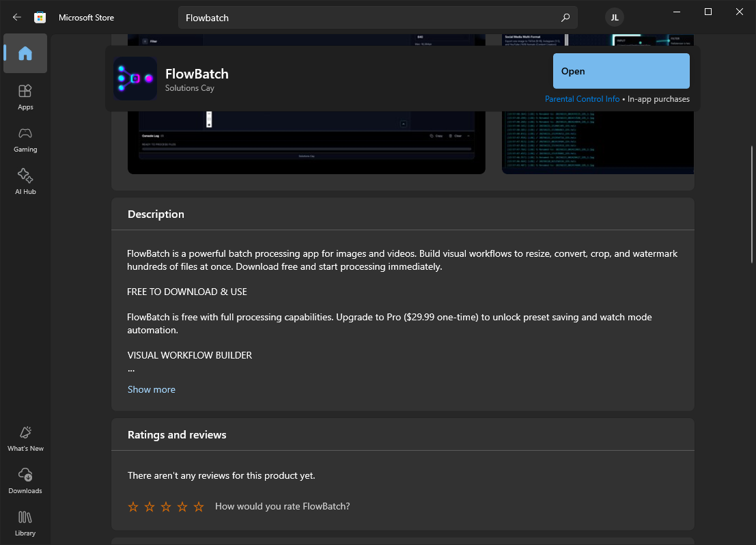Image resolution: width=756 pixels, height=545 pixels.
Task: Click the FlowBatch app logo icon
Action: coord(135,79)
